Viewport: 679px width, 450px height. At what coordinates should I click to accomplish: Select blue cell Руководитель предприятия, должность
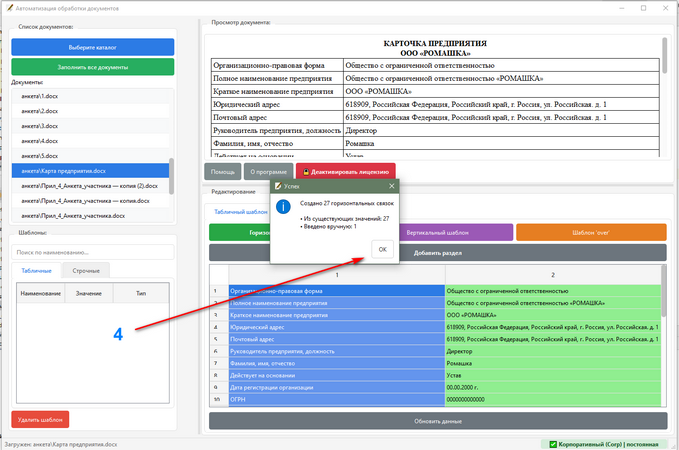click(x=337, y=351)
